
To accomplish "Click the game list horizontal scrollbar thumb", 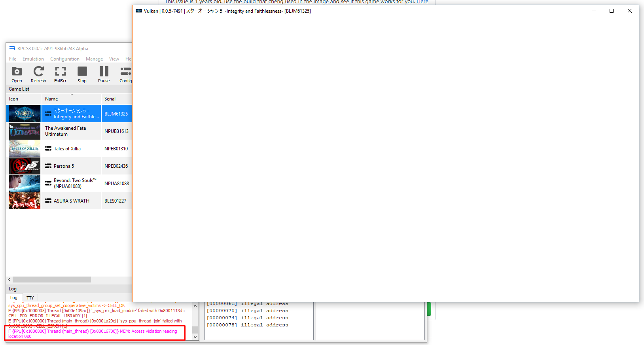I will tap(52, 279).
